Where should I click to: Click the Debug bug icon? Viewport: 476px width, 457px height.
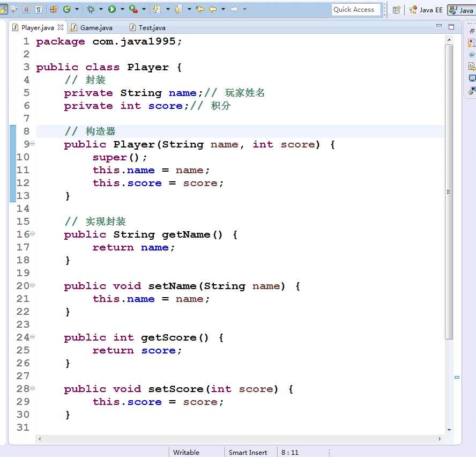(91, 10)
